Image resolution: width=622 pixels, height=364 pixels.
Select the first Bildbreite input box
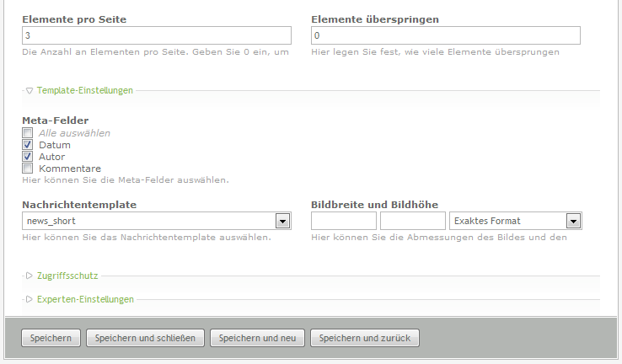pyautogui.click(x=343, y=221)
